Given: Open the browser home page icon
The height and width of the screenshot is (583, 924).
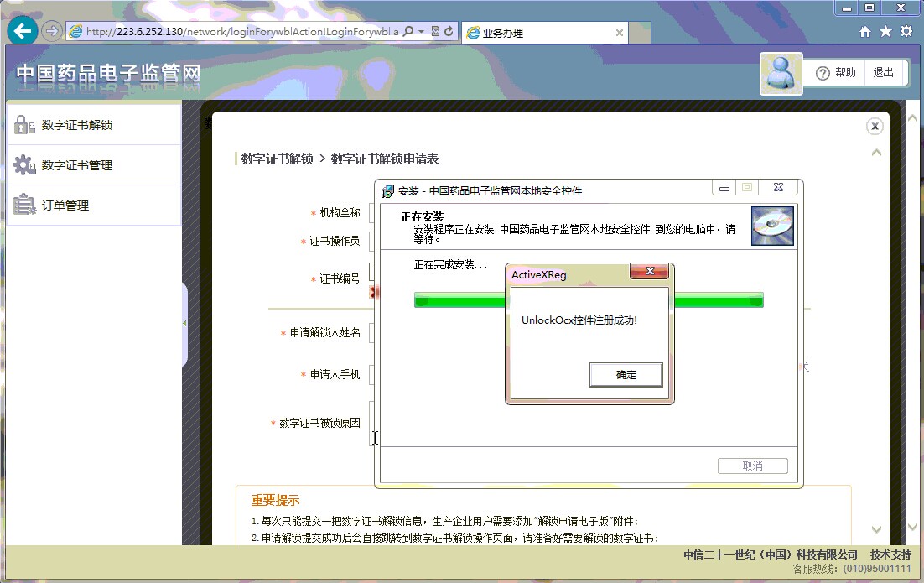Looking at the screenshot, I should [865, 32].
